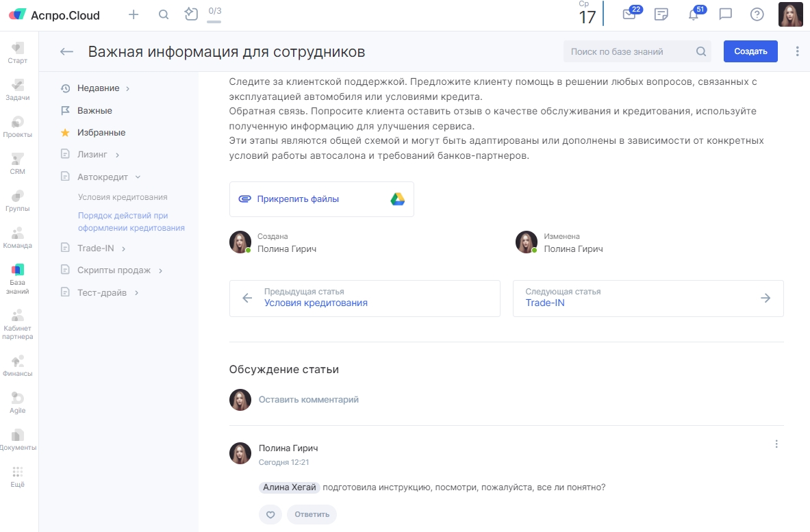
Task: Click the Ответить reply button
Action: pos(312,514)
